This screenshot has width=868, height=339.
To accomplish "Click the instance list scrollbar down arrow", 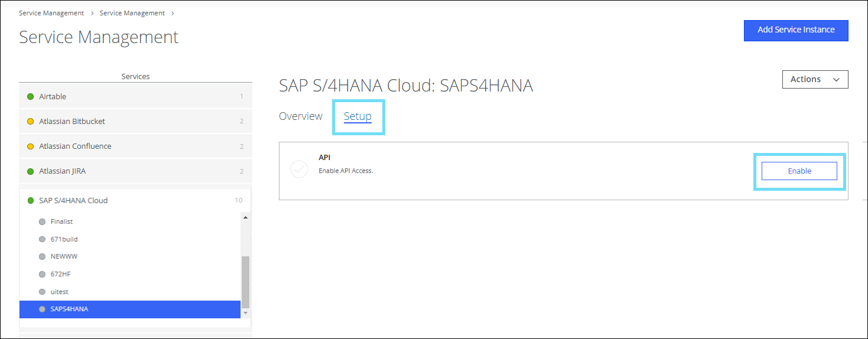I will coord(246,313).
